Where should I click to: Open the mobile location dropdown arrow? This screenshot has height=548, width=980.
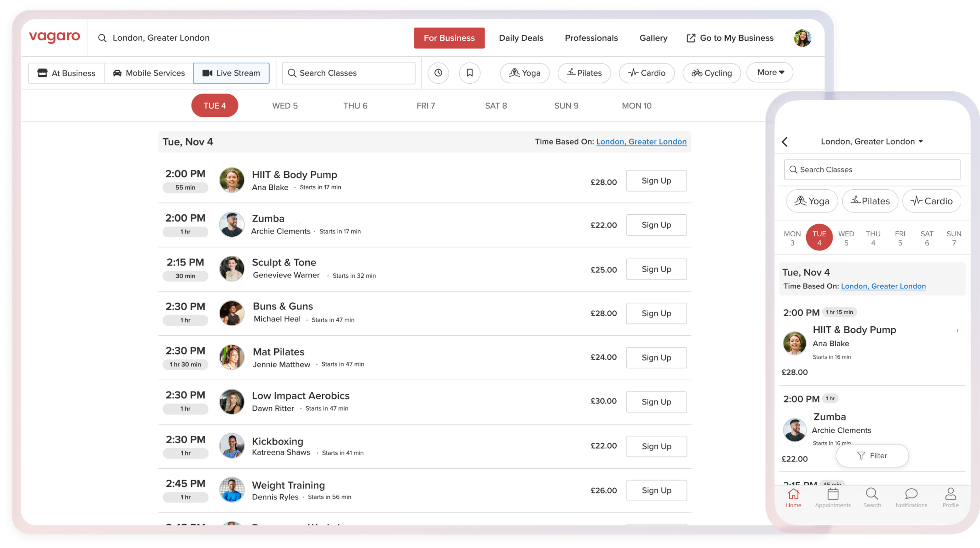click(921, 142)
